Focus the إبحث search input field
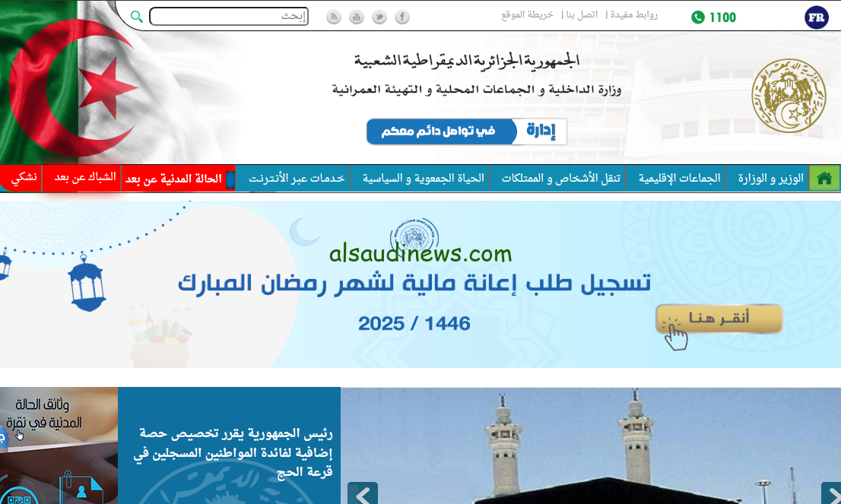841x504 pixels. [x=229, y=17]
